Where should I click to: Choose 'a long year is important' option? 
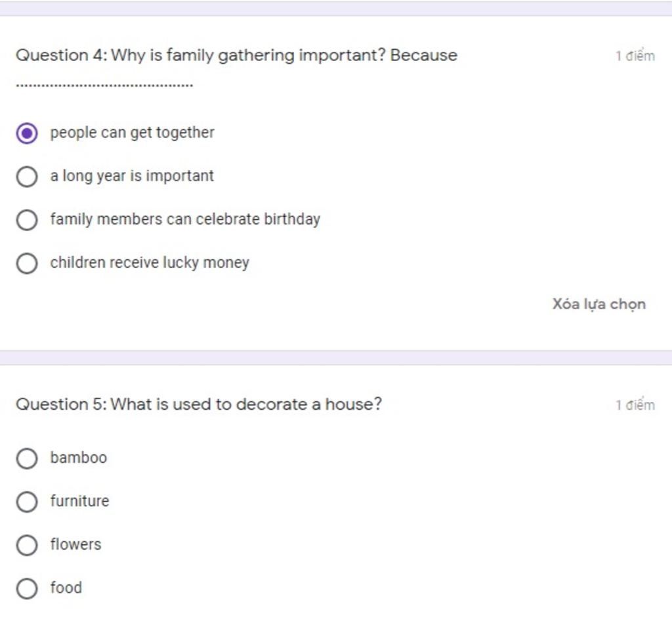coord(27,177)
